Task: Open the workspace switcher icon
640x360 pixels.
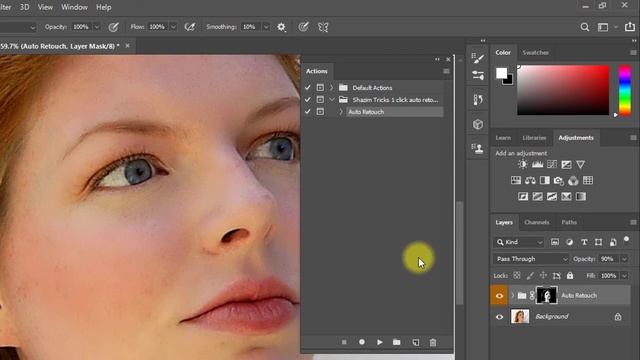Action: 603,27
